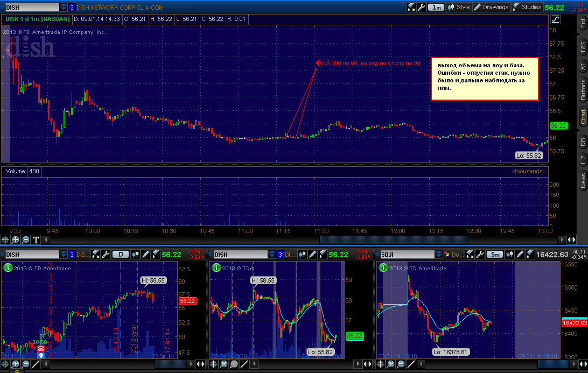Image resolution: width=588 pixels, height=373 pixels.
Task: Open blue link 3 selector in middle DISH panel
Action: tap(280, 255)
